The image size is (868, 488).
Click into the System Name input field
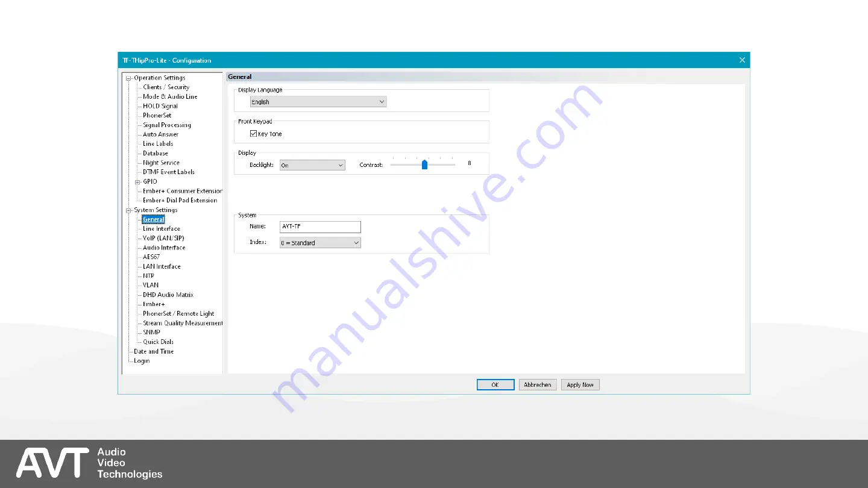(320, 227)
